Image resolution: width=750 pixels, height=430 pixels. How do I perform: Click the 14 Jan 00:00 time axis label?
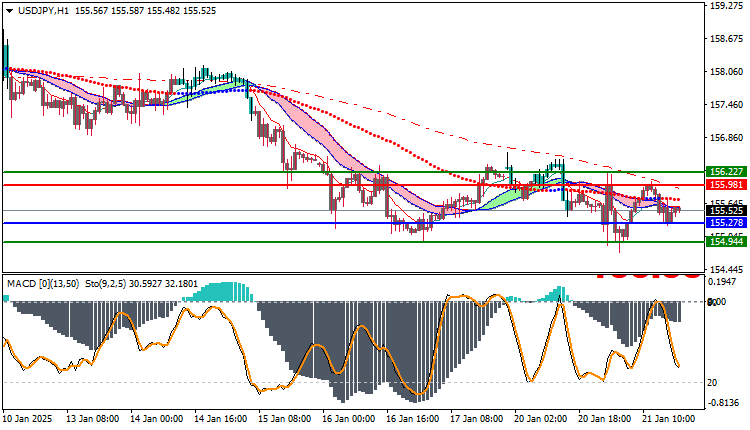point(156,419)
